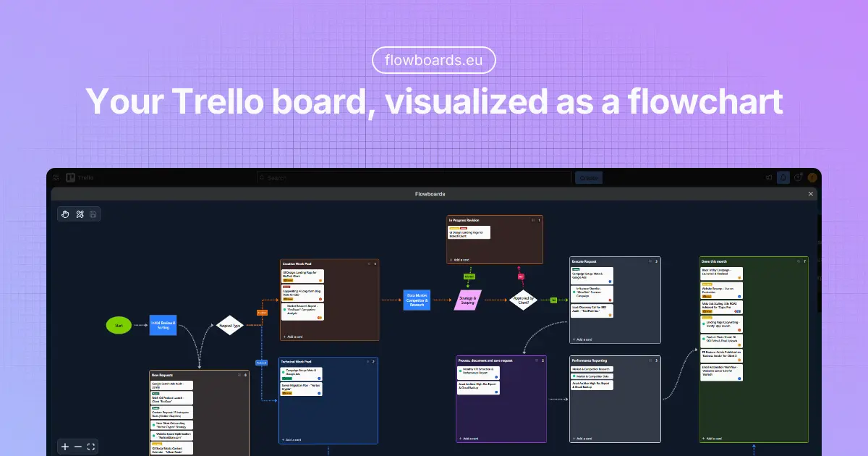This screenshot has height=456, width=868.
Task: Open the notifications bell
Action: click(x=783, y=177)
